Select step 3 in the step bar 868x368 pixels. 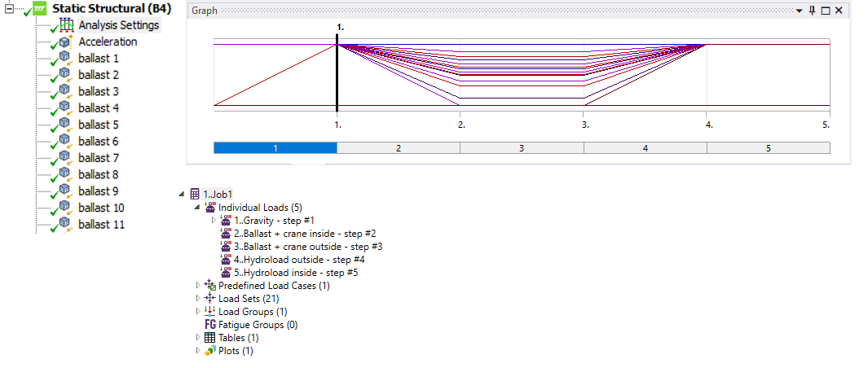pos(522,148)
